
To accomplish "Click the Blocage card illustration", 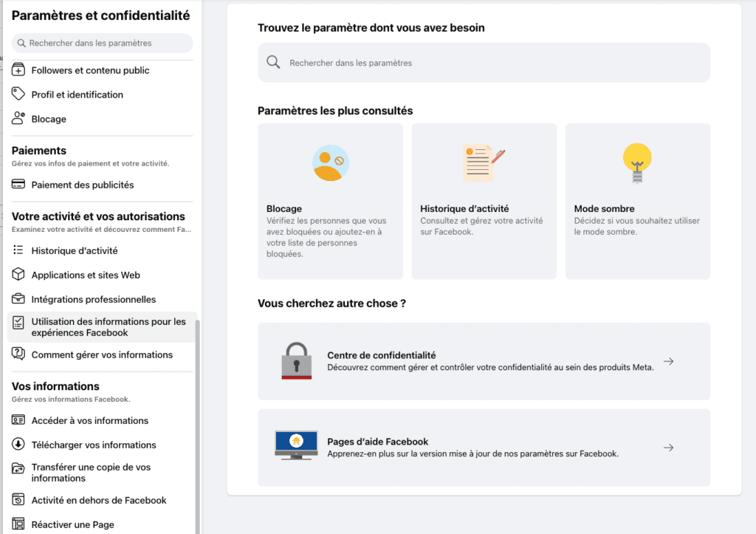I will coord(330,163).
